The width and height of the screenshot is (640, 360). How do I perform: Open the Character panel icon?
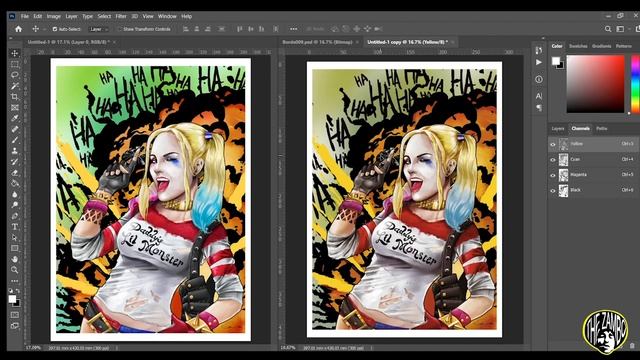tap(539, 96)
